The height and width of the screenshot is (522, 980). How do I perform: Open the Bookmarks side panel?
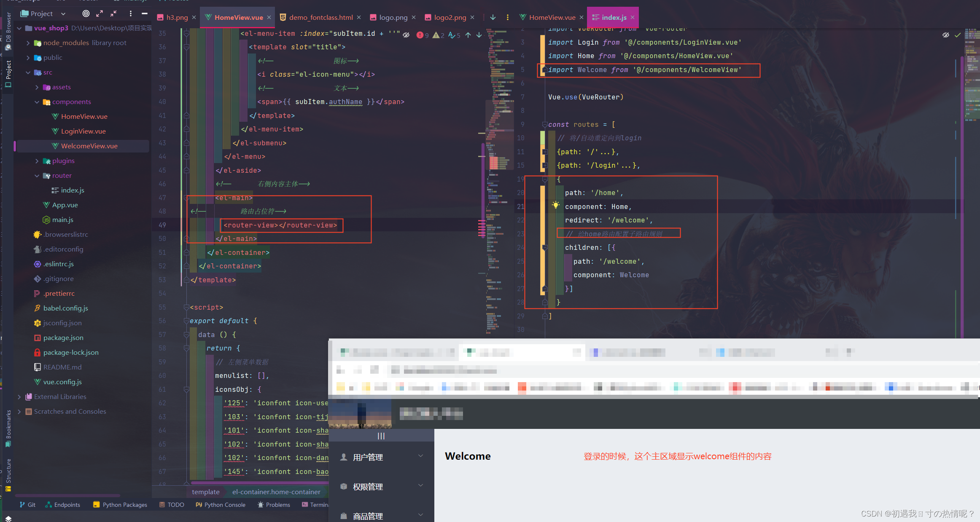pyautogui.click(x=8, y=428)
